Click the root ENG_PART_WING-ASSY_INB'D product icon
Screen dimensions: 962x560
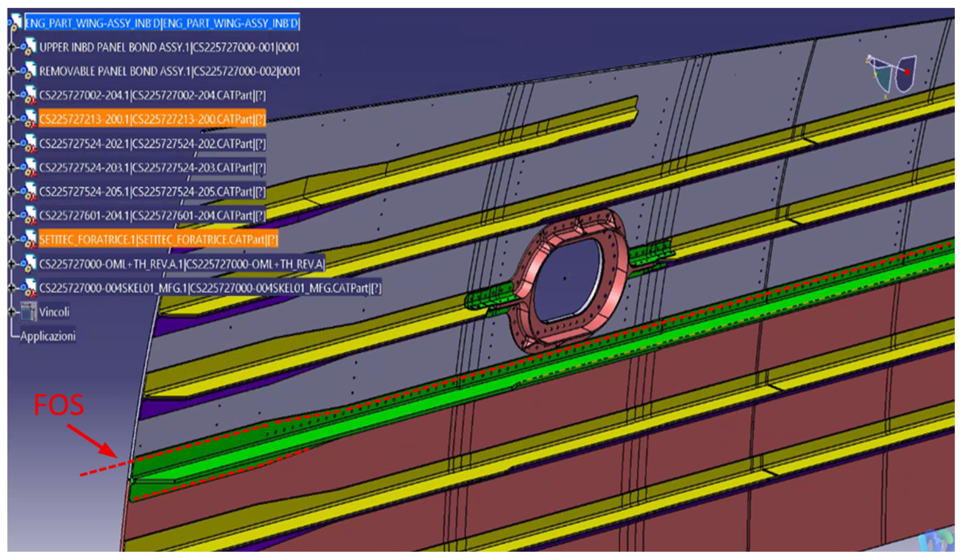[16, 22]
